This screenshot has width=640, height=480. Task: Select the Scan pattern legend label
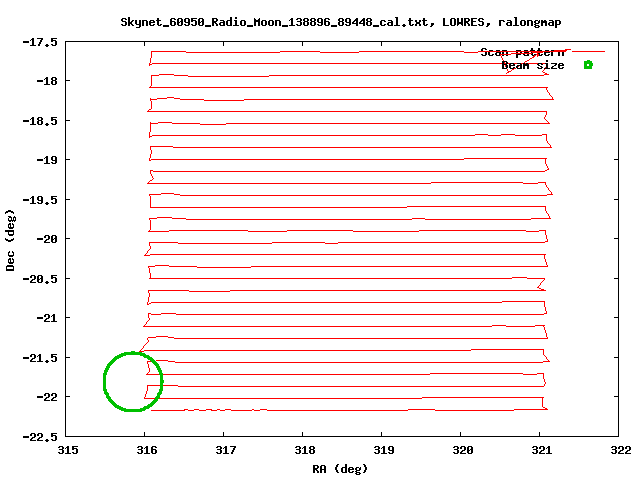pos(522,52)
